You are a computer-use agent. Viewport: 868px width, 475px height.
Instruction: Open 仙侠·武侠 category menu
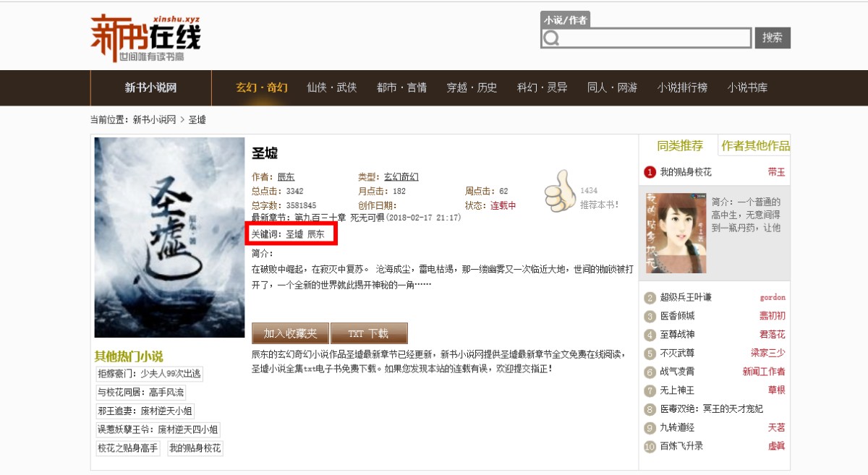pyautogui.click(x=331, y=87)
